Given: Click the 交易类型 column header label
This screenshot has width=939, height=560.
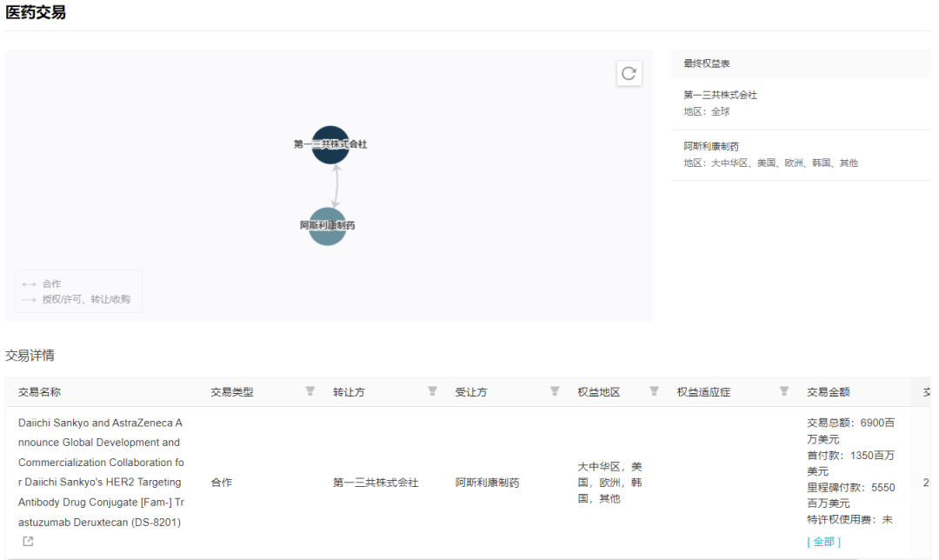Looking at the screenshot, I should click(x=232, y=391).
